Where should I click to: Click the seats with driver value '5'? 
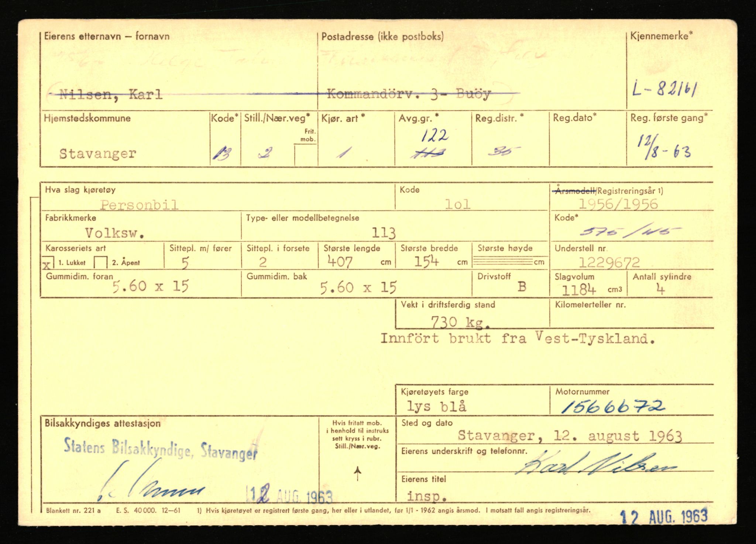(x=185, y=263)
